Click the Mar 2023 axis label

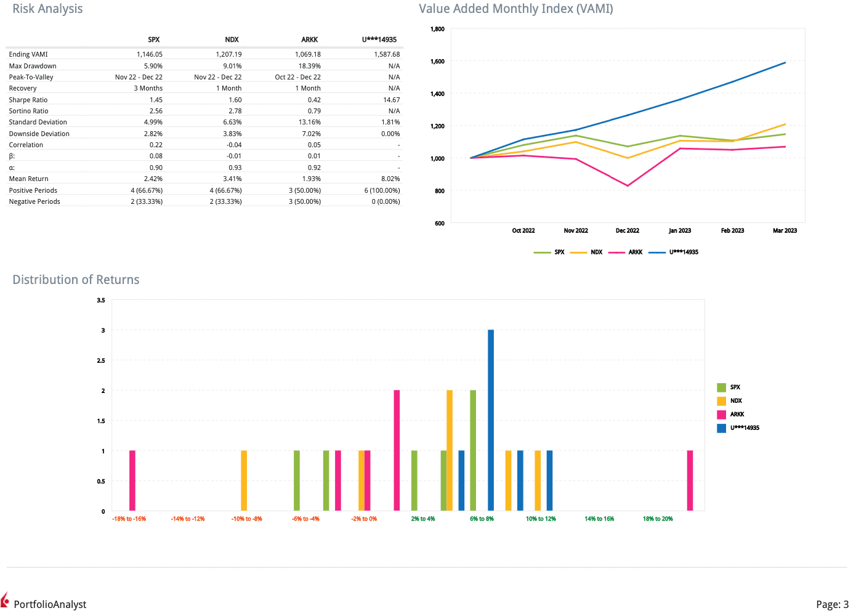click(785, 230)
